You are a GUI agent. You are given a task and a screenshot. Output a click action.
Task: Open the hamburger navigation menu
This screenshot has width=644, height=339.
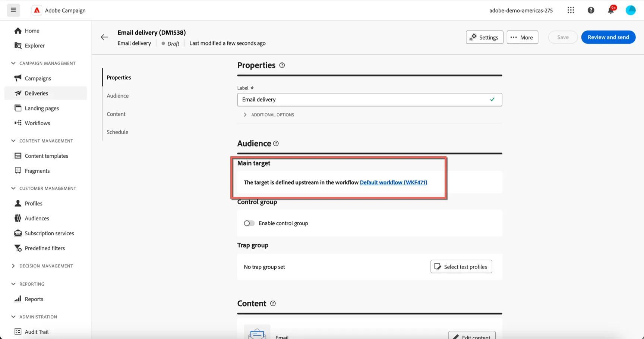click(13, 10)
